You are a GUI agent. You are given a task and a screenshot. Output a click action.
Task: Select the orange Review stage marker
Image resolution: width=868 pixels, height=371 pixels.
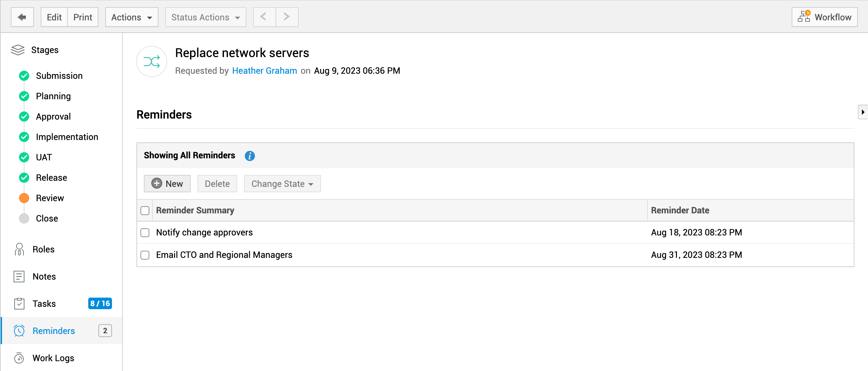pyautogui.click(x=24, y=198)
